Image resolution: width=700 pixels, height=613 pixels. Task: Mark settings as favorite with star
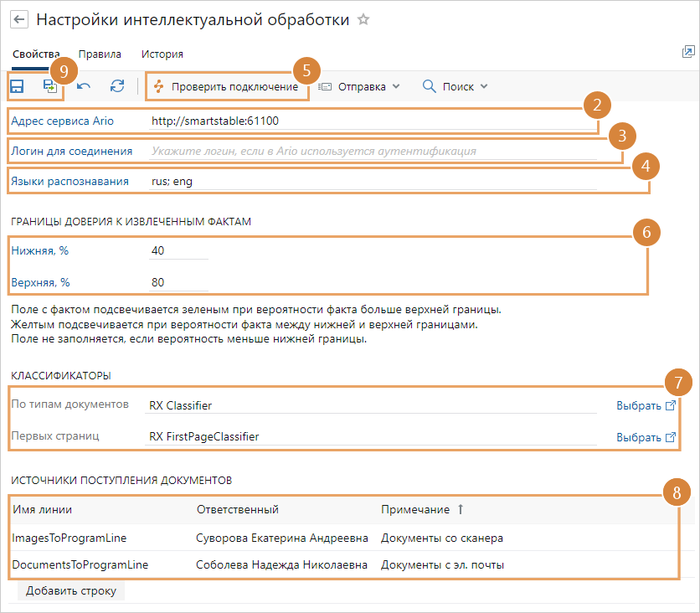click(x=363, y=20)
